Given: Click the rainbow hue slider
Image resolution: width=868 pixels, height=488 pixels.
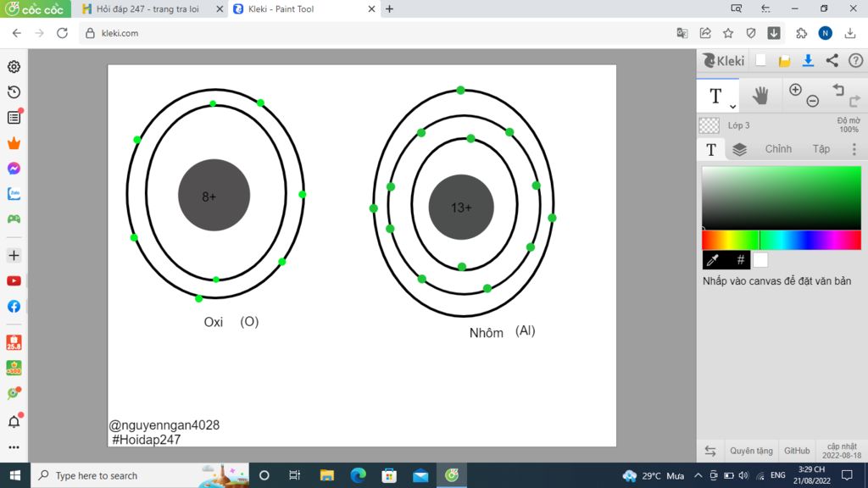Looking at the screenshot, I should [781, 240].
